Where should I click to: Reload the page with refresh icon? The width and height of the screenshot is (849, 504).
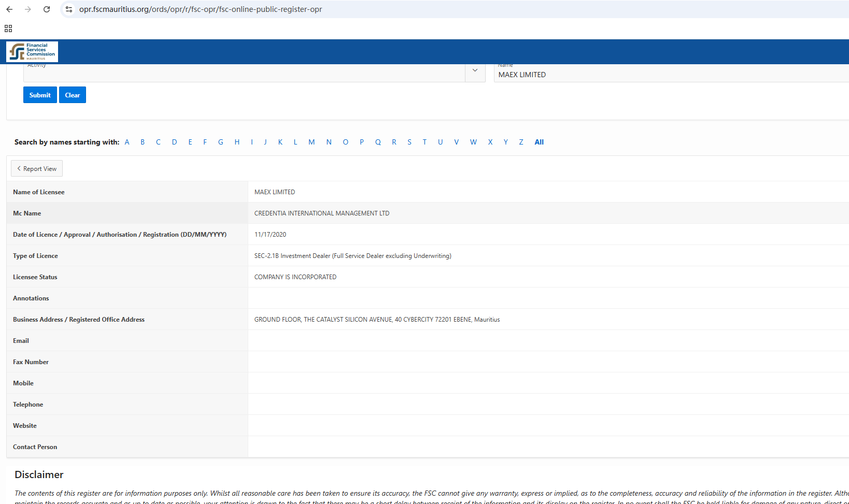tap(47, 9)
